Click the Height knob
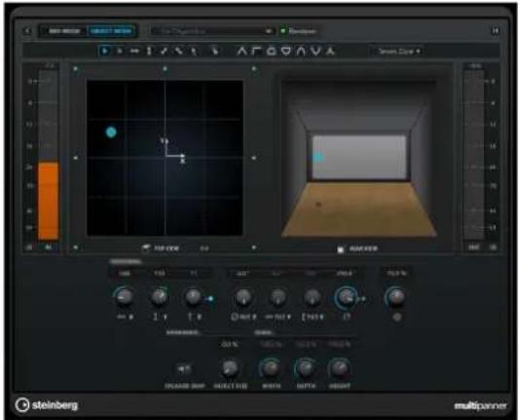Screen dimensions: 520x420 [340, 368]
